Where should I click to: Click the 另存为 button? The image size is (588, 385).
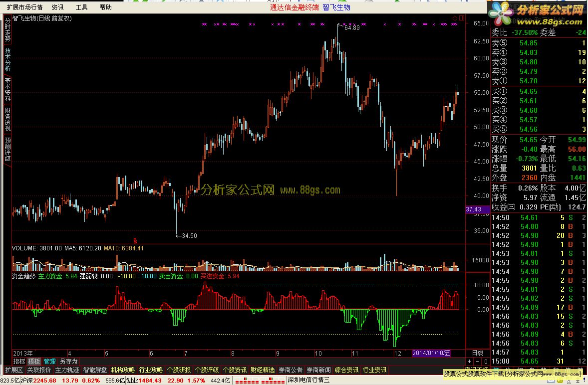68,362
